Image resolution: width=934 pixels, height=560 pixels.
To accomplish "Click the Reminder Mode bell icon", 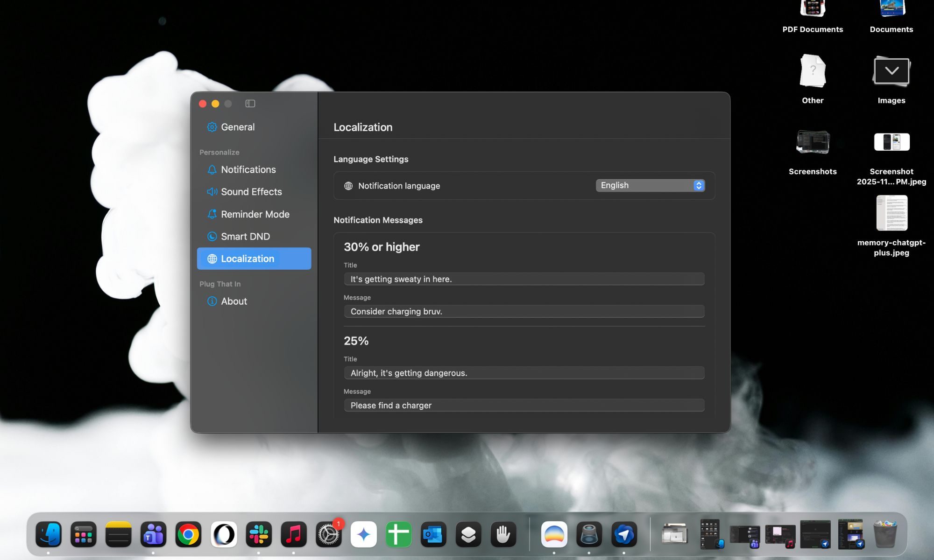I will [212, 214].
